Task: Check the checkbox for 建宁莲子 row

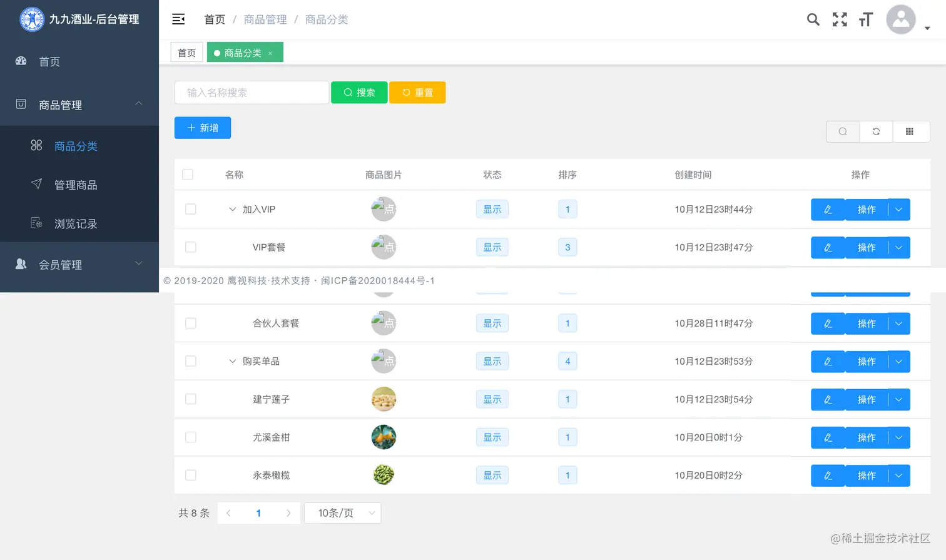Action: 191,399
